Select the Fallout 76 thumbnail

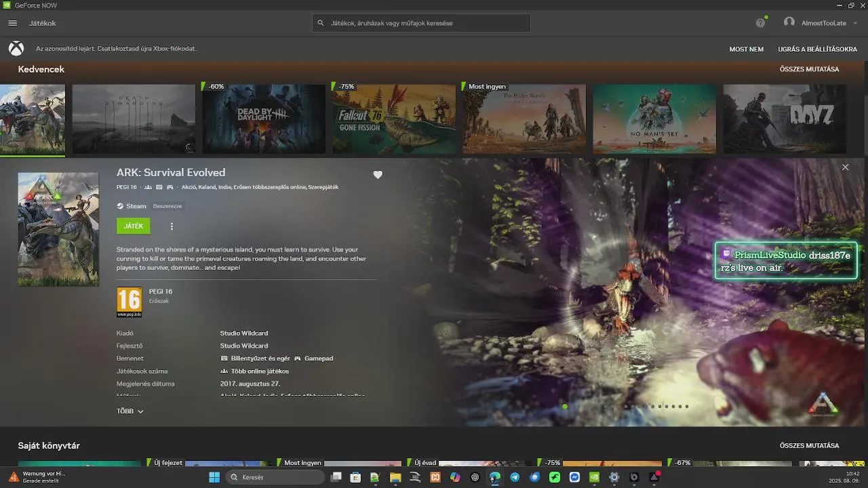pos(394,119)
